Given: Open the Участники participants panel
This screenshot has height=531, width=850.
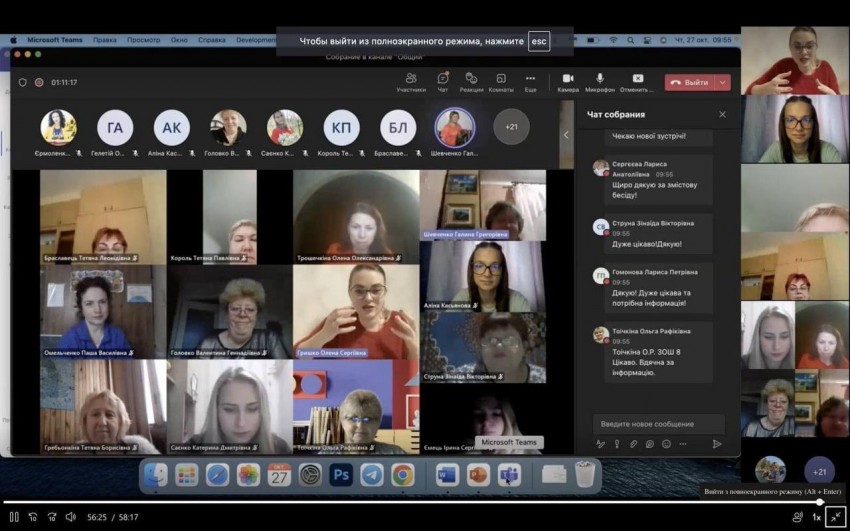Looking at the screenshot, I should [411, 82].
